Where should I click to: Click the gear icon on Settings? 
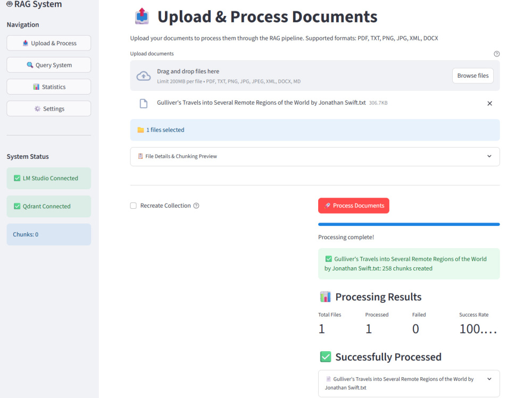tap(37, 108)
